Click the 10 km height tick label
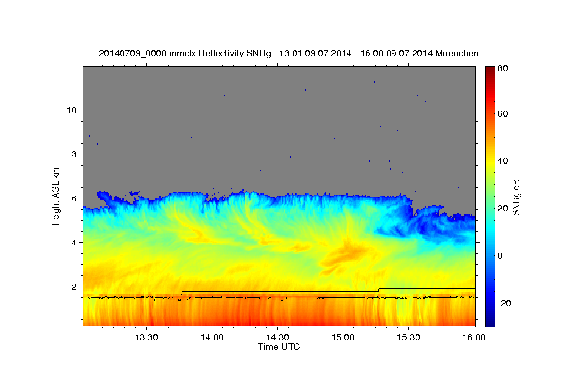The width and height of the screenshot is (588, 392). (x=72, y=110)
